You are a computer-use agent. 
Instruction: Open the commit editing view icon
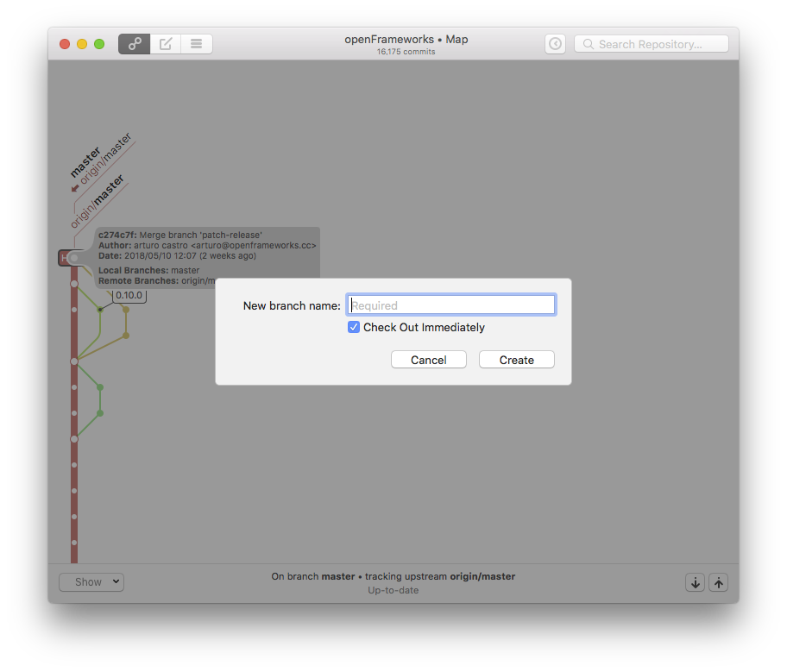point(166,44)
